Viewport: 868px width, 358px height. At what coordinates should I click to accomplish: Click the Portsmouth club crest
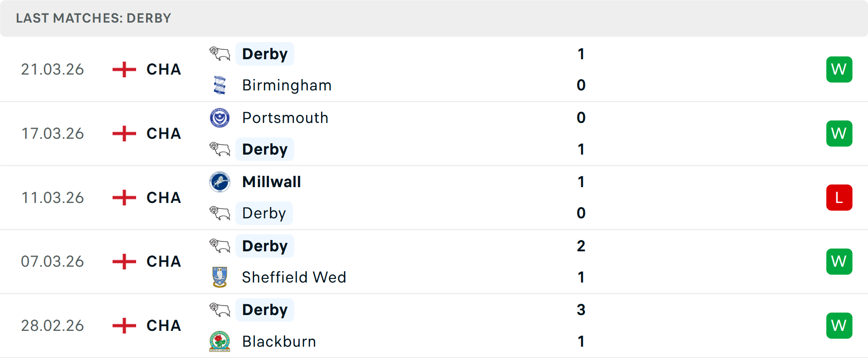click(219, 118)
